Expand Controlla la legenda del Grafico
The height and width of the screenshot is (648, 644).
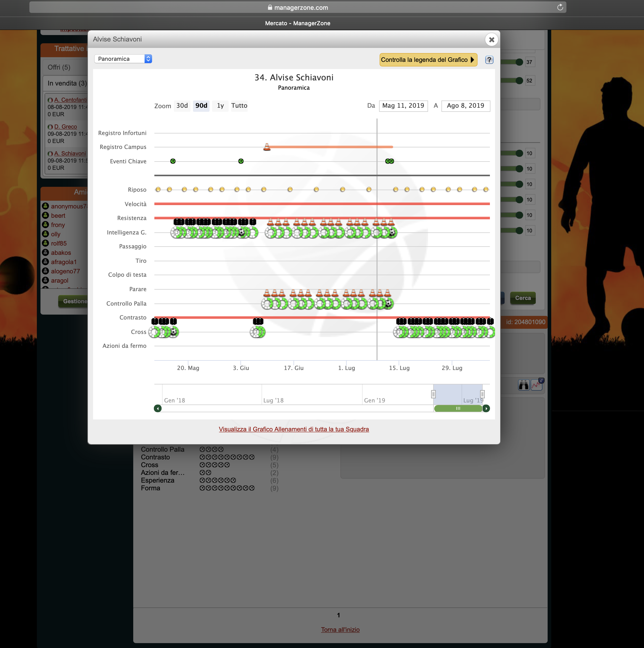(428, 60)
